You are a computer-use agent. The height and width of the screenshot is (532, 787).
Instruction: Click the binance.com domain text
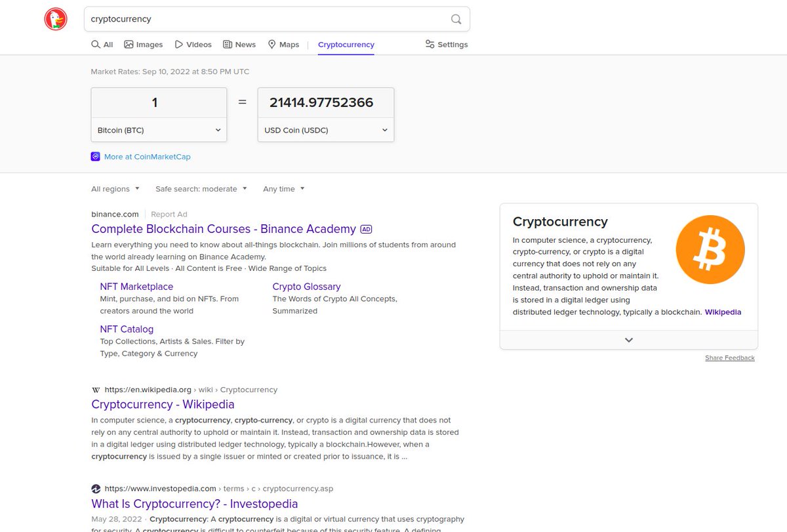coord(115,215)
